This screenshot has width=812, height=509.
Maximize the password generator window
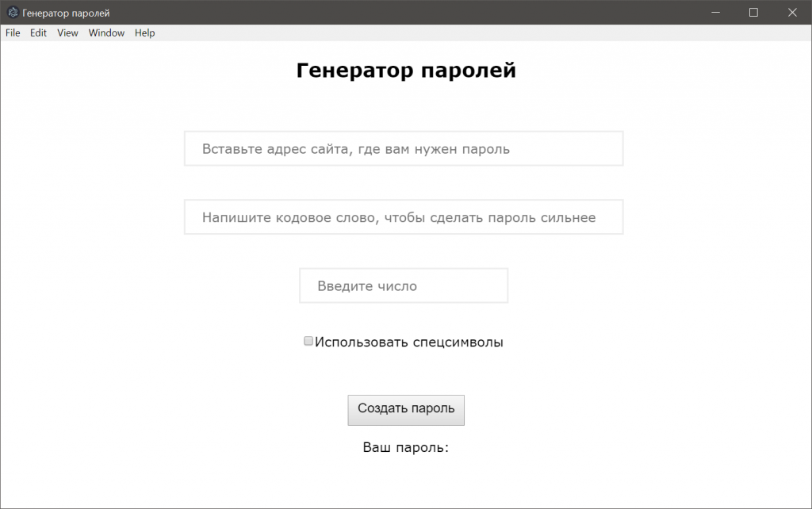click(753, 13)
